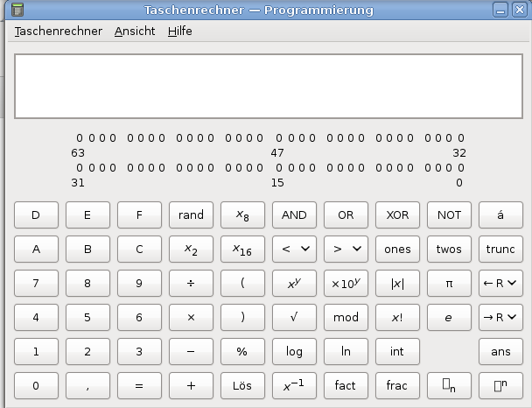Open the shift right dropdown
The height and width of the screenshot is (408, 532).
click(346, 250)
